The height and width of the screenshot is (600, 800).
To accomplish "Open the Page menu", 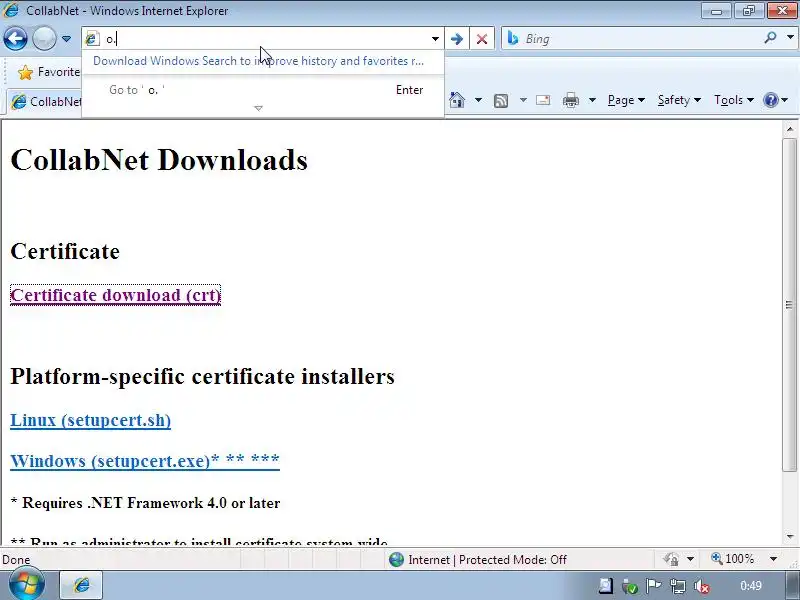I will click(x=626, y=100).
